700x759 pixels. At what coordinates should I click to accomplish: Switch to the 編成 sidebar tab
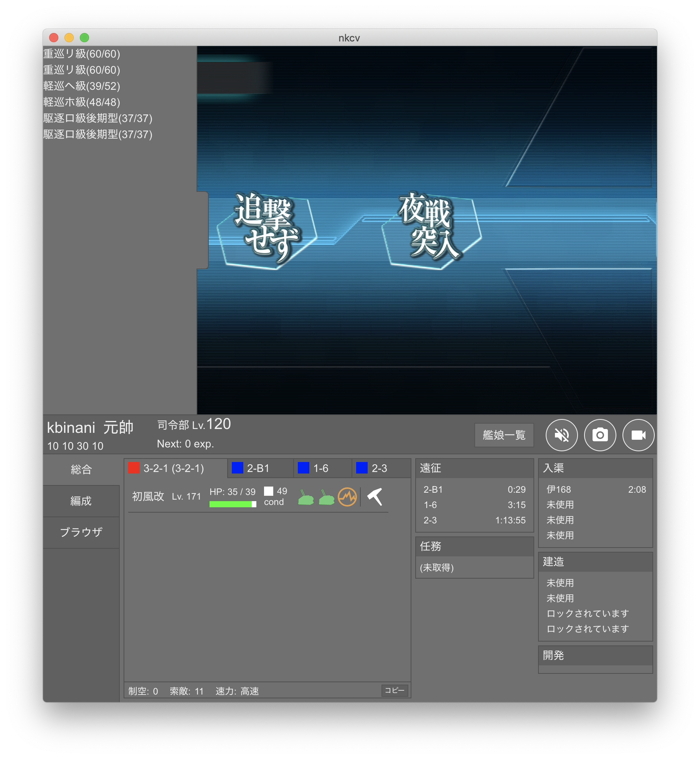point(81,501)
